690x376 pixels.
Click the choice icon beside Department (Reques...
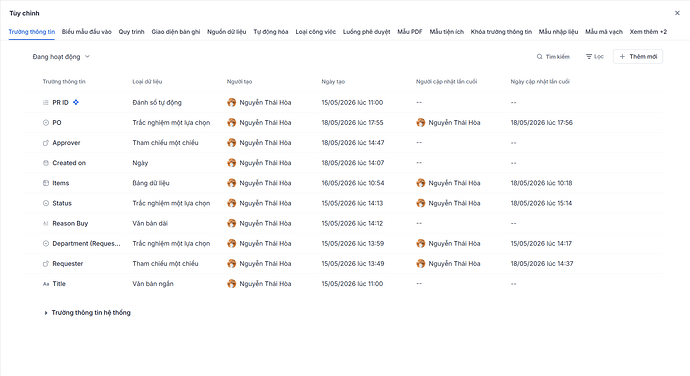pos(45,243)
